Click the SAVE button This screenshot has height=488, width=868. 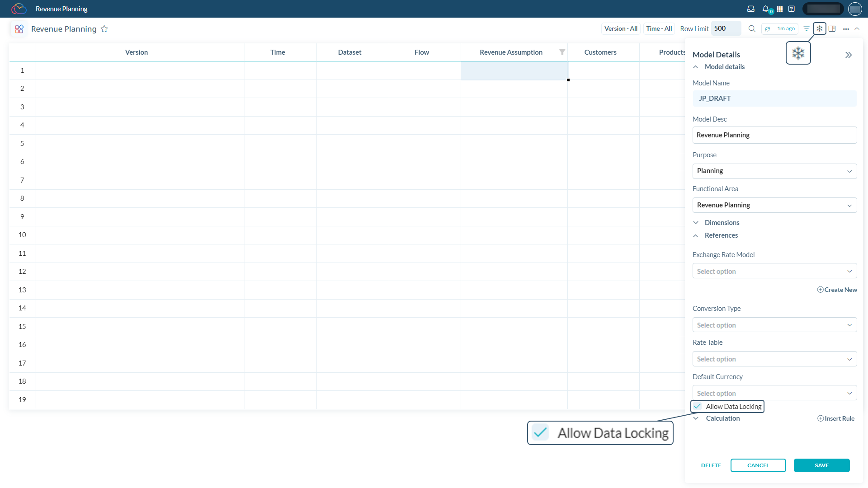click(x=821, y=465)
